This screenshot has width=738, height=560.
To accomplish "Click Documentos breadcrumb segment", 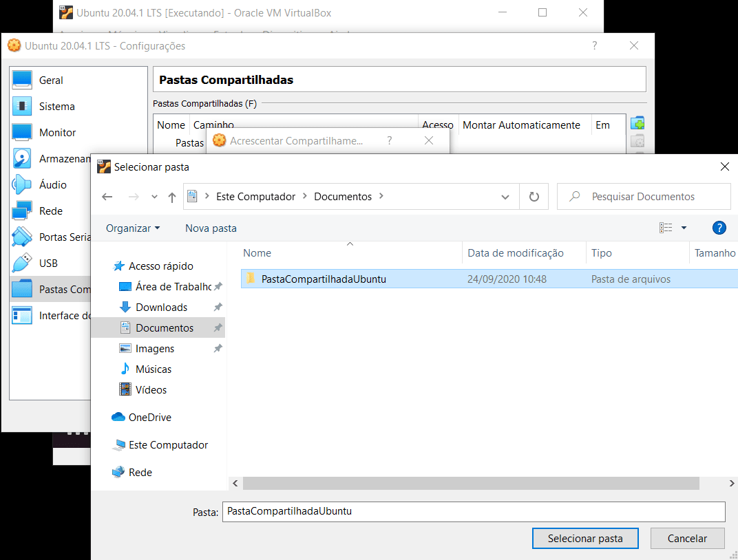I will coord(343,197).
